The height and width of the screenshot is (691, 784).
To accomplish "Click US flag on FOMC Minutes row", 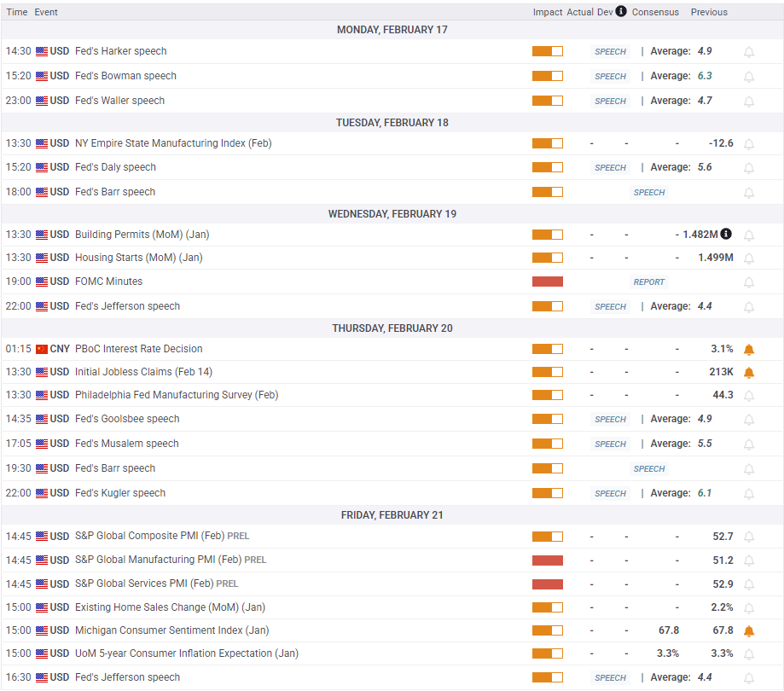I will [x=42, y=282].
